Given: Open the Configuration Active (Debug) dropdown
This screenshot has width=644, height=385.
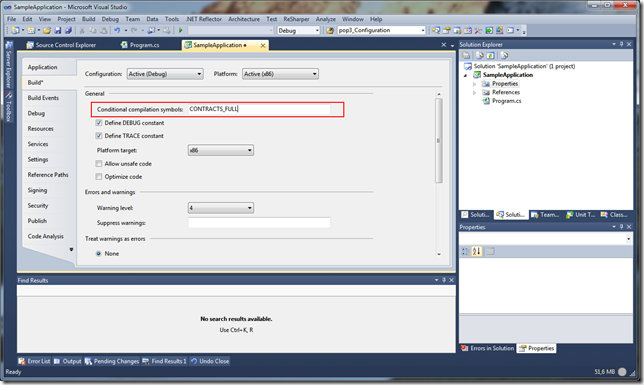Looking at the screenshot, I should click(165, 74).
